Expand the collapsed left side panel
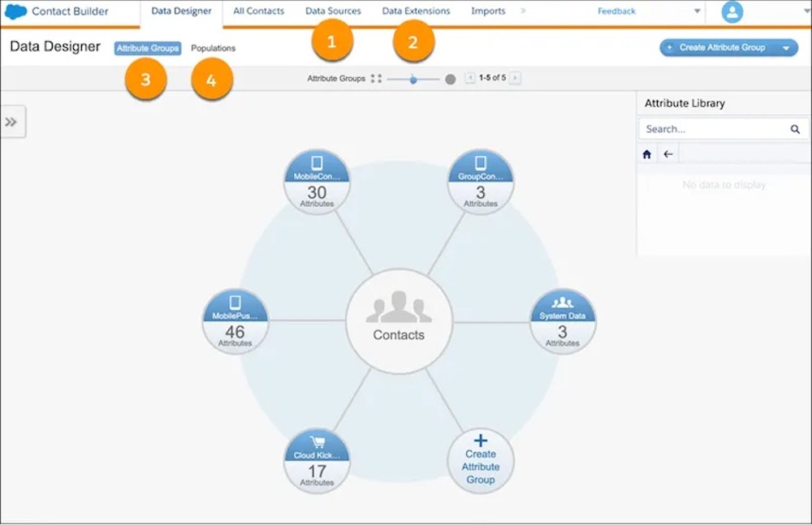This screenshot has width=812, height=525. coord(11,122)
